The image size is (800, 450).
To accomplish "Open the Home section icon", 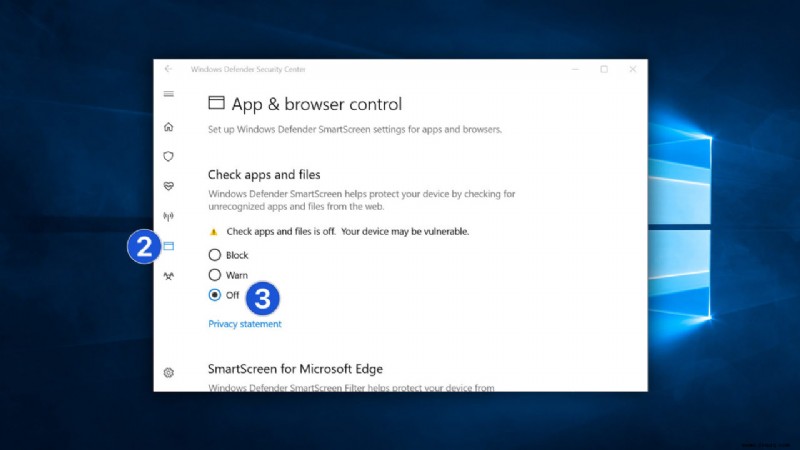I will (x=168, y=127).
